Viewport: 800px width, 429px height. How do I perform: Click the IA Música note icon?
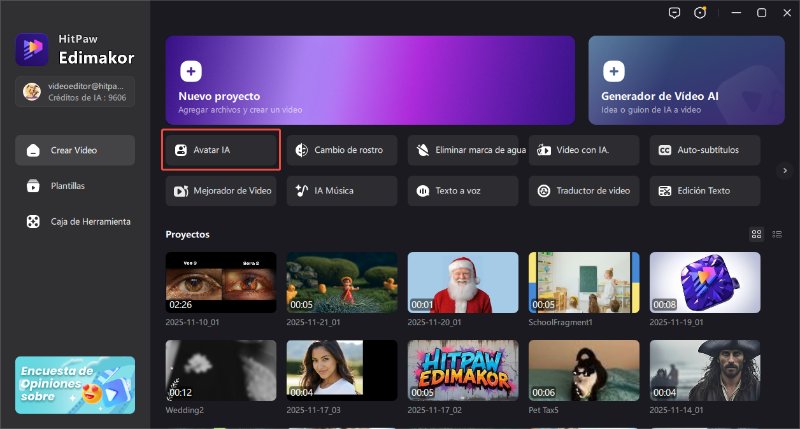(x=302, y=191)
